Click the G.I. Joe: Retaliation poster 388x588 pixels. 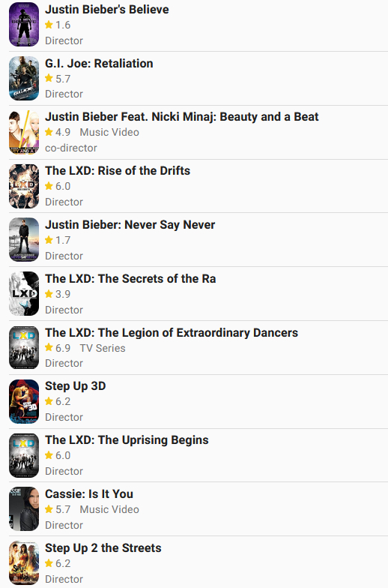(24, 78)
